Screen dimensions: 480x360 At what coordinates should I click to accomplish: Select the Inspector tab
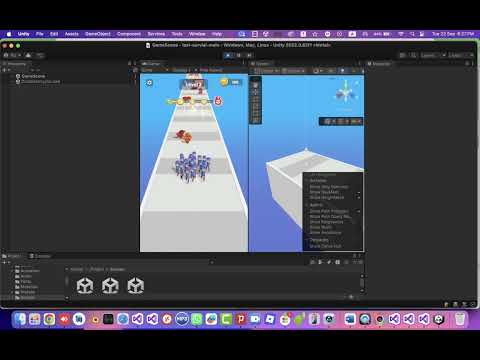(x=379, y=64)
